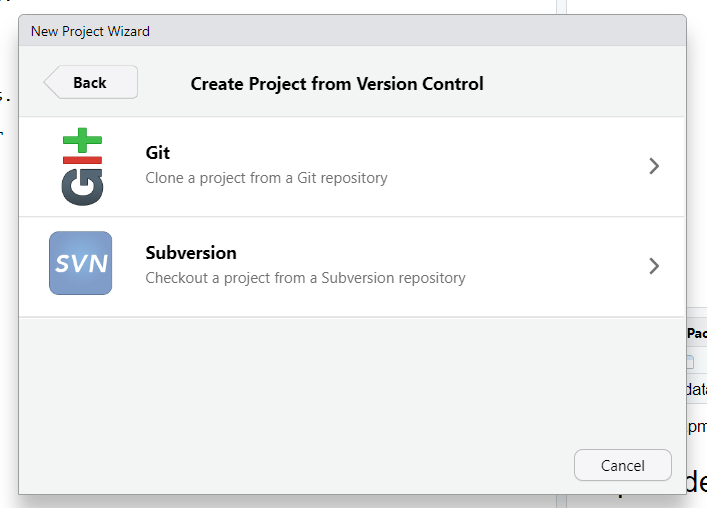Click the green plus on the Git icon

[81, 140]
